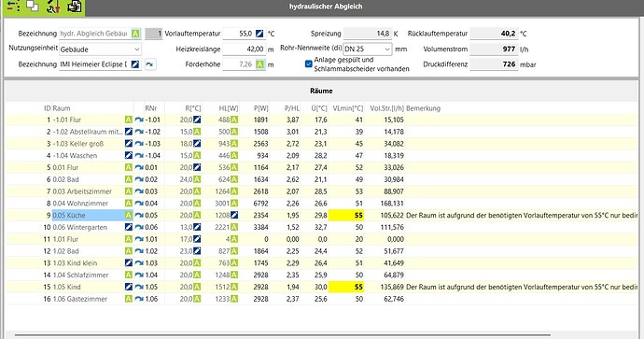Click the blue jump arrow in row 1.01 Flur

click(x=139, y=239)
